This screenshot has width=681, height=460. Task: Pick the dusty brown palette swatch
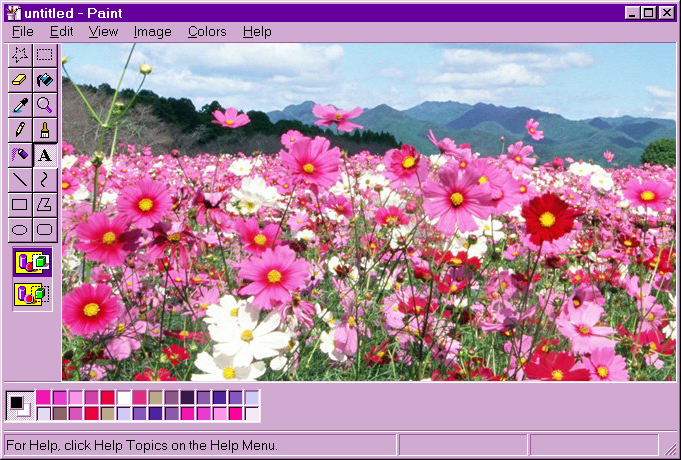60,414
